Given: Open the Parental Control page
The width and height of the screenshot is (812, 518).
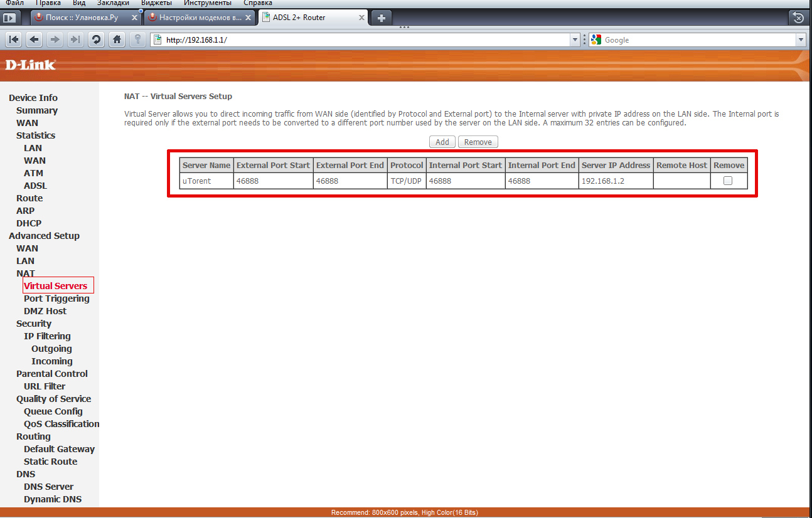Looking at the screenshot, I should click(x=52, y=374).
